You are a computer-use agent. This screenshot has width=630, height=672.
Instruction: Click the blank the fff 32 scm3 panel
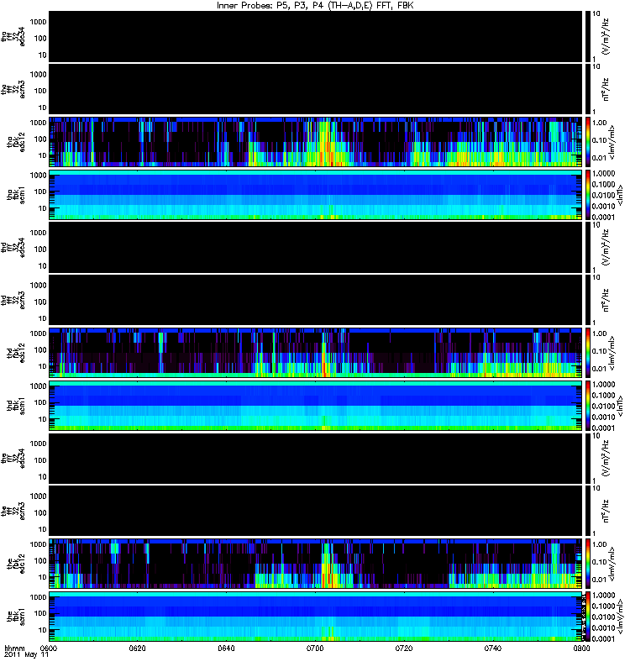316,511
